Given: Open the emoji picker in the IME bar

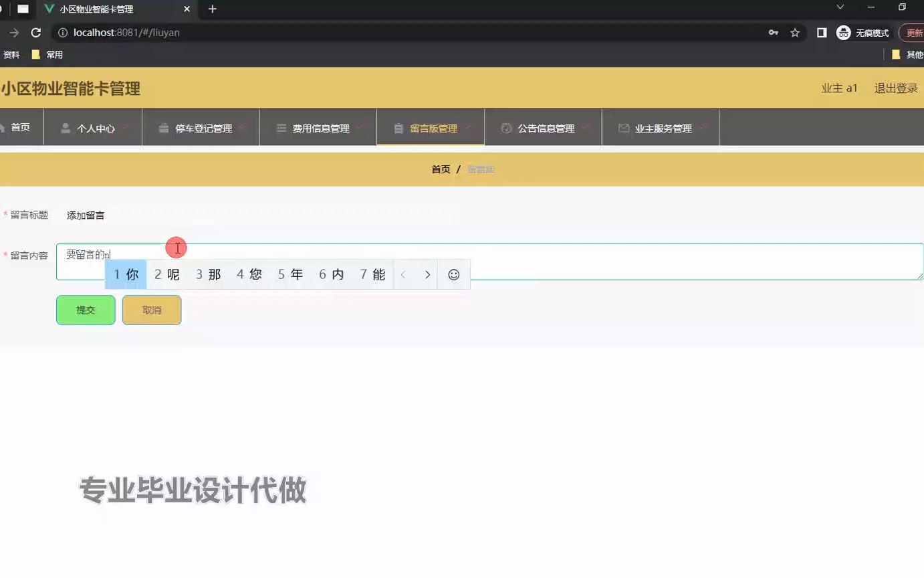Looking at the screenshot, I should 453,274.
